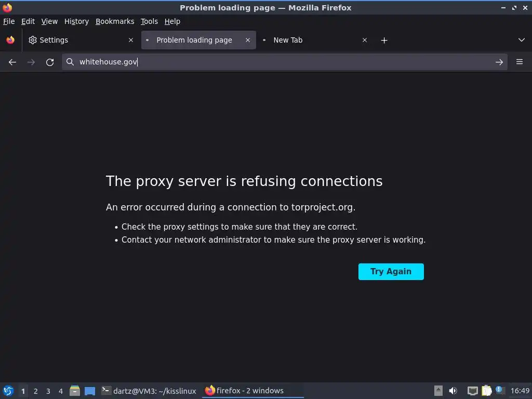Open the History menu

click(77, 21)
